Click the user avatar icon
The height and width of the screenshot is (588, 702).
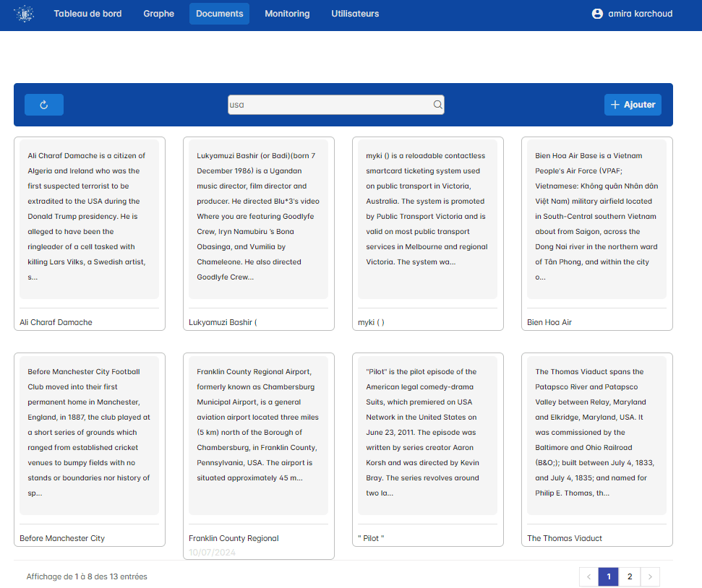pos(596,13)
